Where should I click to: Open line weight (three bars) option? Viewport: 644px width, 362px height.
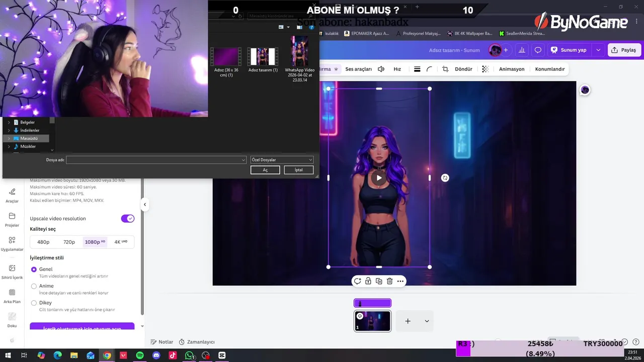pos(417,69)
